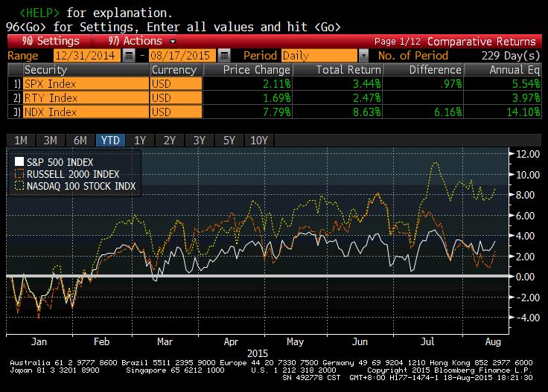Select the 10Y range tab
548x392 pixels.
[x=259, y=141]
